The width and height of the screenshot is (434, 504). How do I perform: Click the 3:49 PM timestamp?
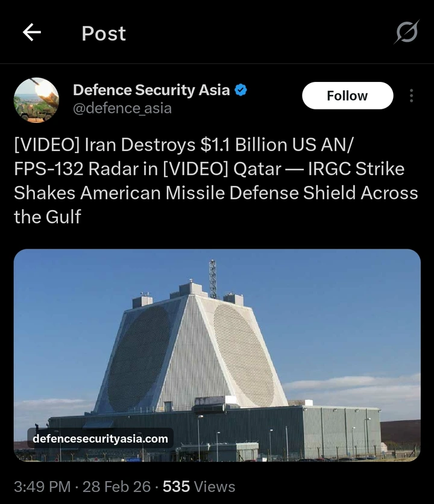click(42, 487)
